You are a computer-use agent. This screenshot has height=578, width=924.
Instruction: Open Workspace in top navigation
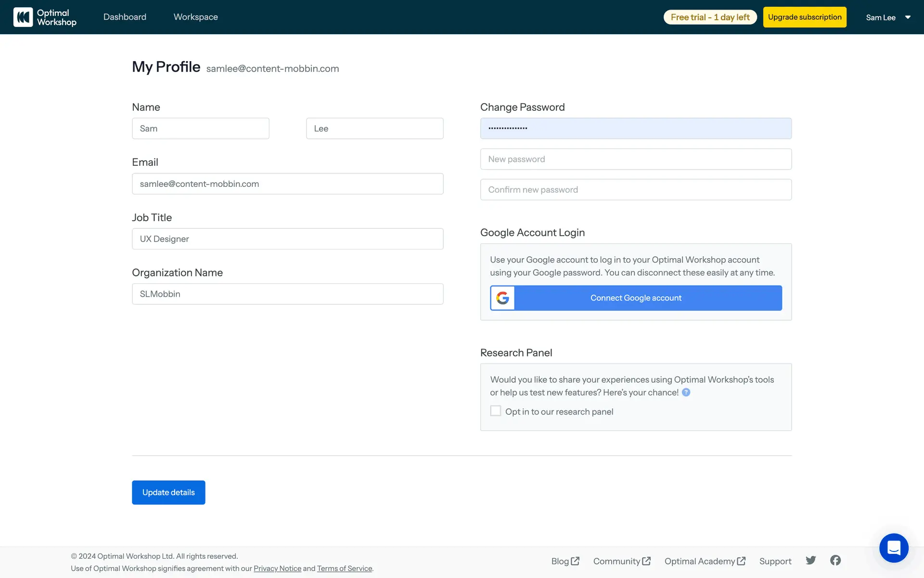195,17
